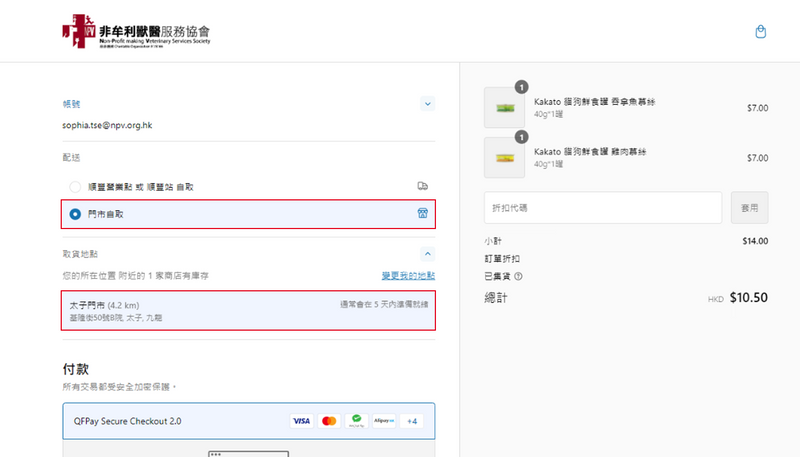
Task: Click the 折扣代碼 discount code field
Action: pos(603,207)
